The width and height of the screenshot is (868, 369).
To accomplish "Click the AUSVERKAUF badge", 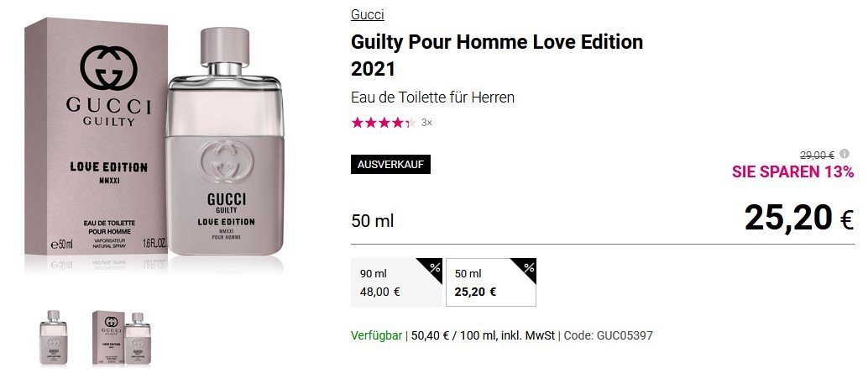I will pos(391,165).
